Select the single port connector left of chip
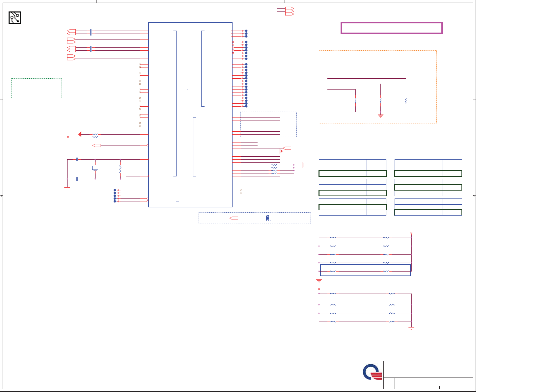The height and width of the screenshot is (392, 555). click(x=97, y=145)
